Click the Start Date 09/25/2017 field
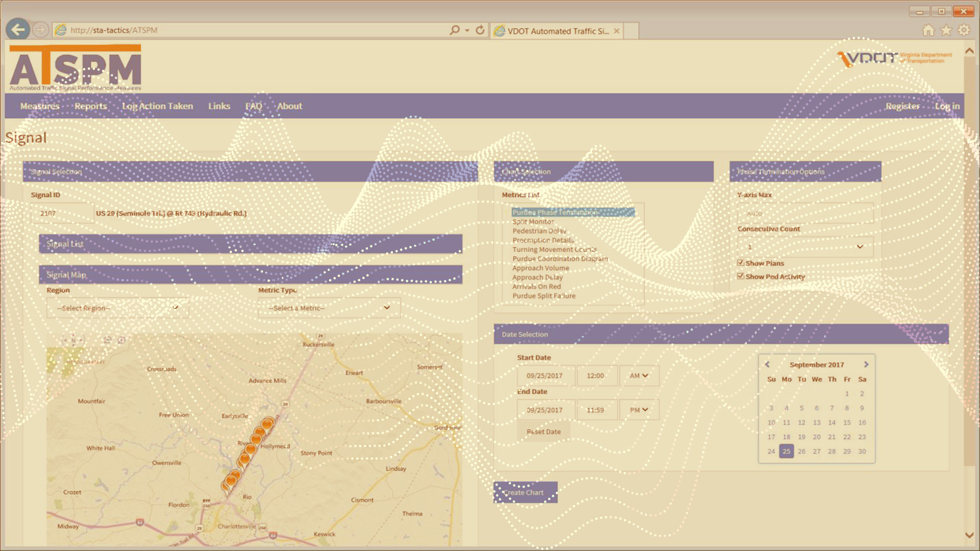This screenshot has width=980, height=551. coord(546,375)
